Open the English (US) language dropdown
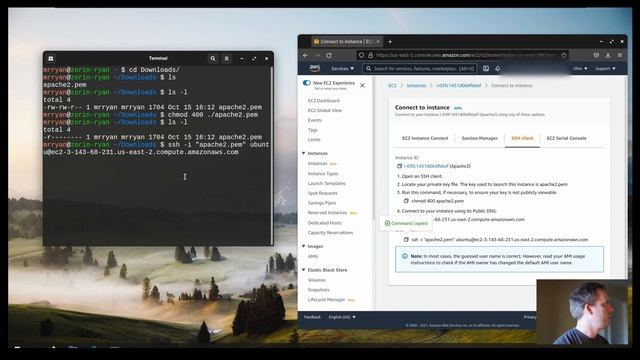Image resolution: width=640 pixels, height=360 pixels. click(x=342, y=317)
